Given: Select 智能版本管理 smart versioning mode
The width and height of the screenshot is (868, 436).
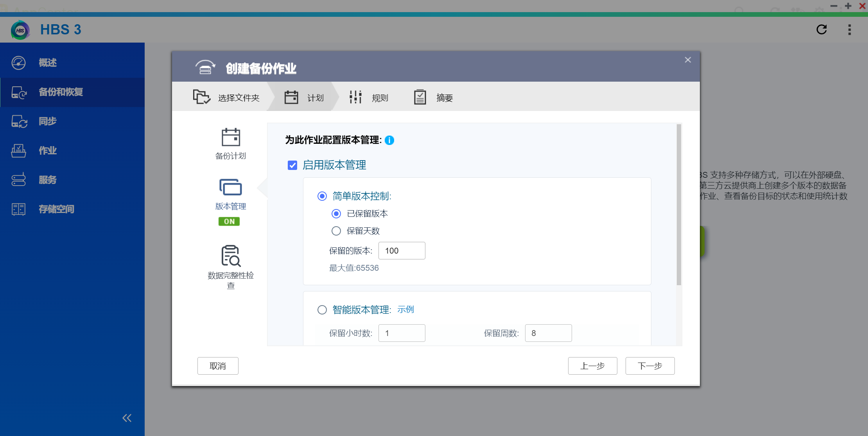Looking at the screenshot, I should [322, 310].
